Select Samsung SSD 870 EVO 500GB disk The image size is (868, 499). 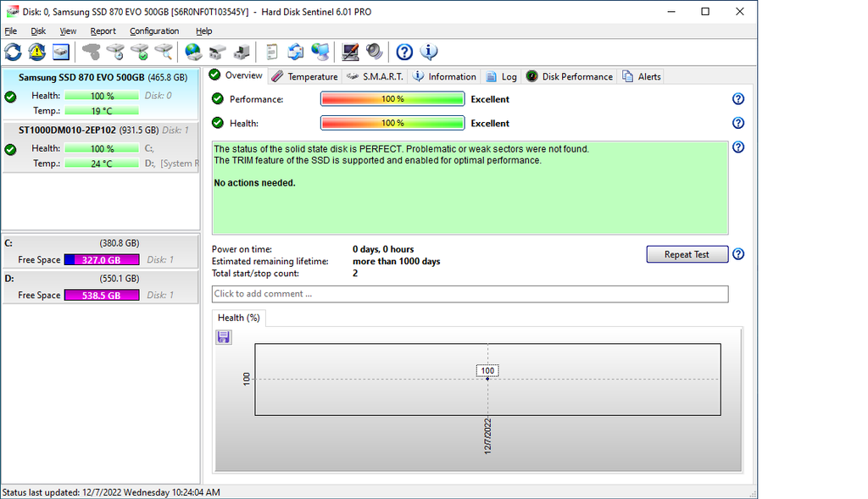click(100, 93)
